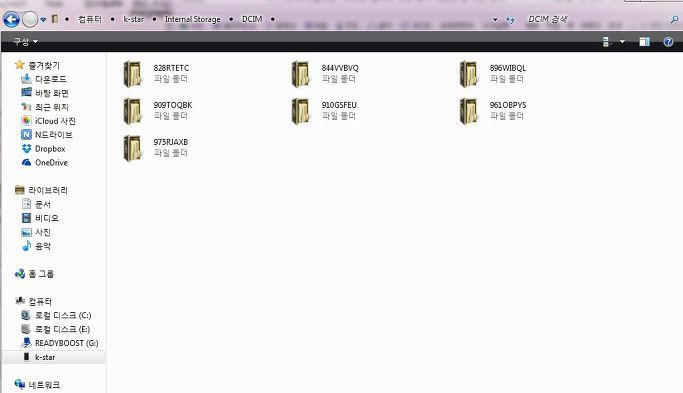Click the READYBOOST drive icon

point(26,343)
